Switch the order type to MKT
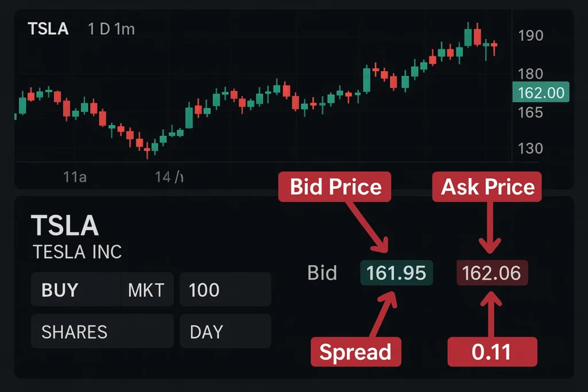This screenshot has width=588, height=392. 146,289
